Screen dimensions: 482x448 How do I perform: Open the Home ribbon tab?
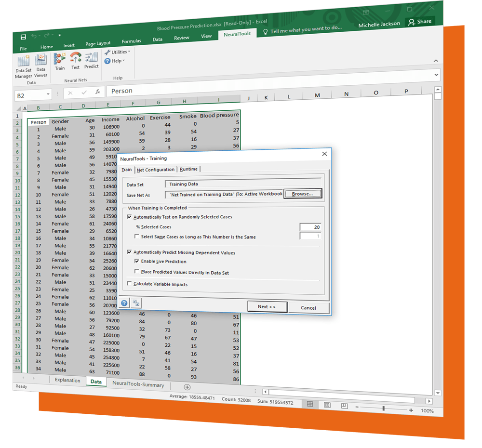point(46,47)
